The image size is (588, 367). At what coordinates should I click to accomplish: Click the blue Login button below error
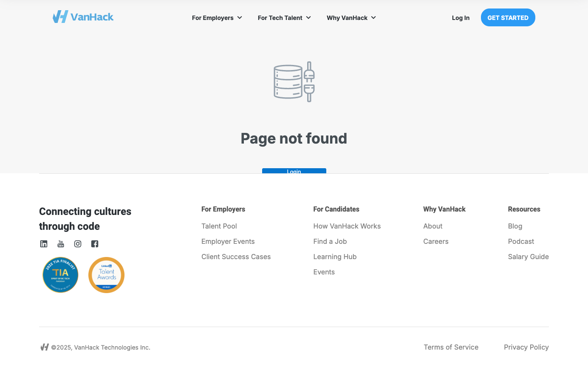(x=294, y=171)
